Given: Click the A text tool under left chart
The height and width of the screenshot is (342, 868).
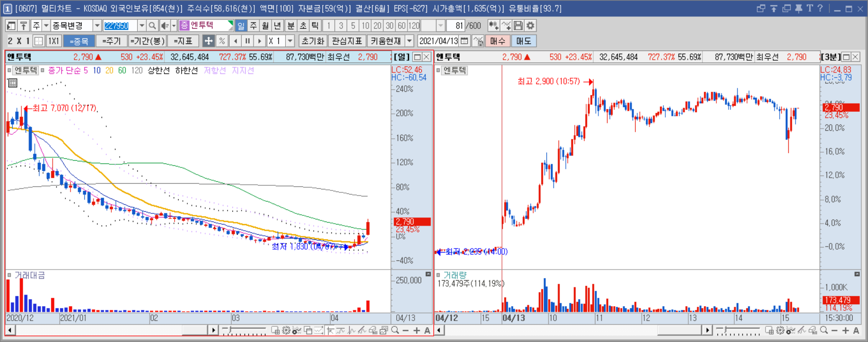Looking at the screenshot, I should [427, 330].
